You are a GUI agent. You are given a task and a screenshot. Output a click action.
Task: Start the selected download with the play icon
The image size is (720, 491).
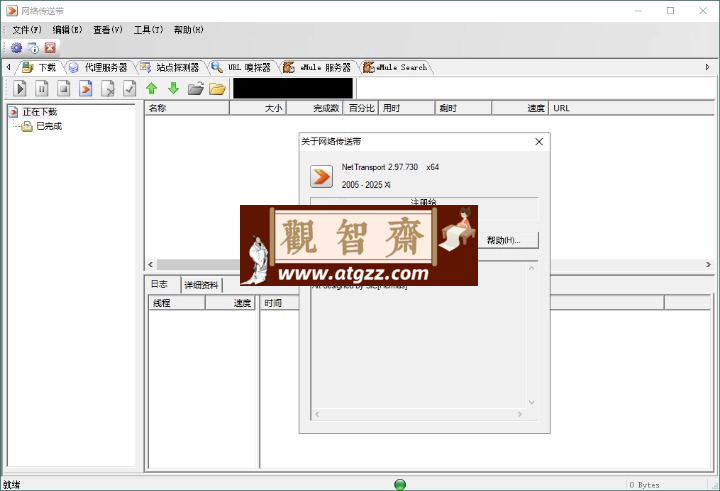(x=19, y=88)
